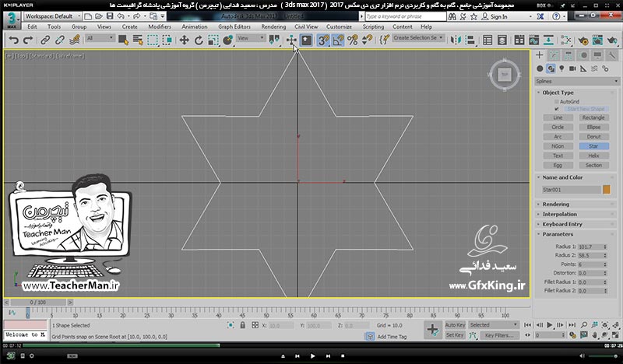
Task: Open the Render Setup teapot icon
Action: [x=583, y=40]
